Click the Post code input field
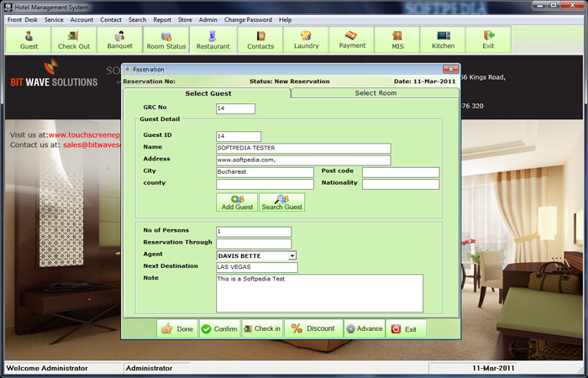 pos(400,172)
